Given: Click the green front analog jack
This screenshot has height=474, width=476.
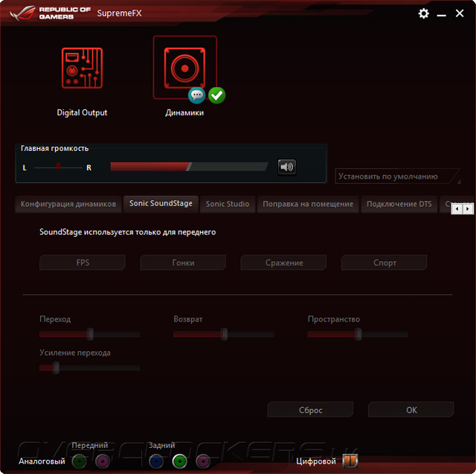Looking at the screenshot, I should [80, 461].
